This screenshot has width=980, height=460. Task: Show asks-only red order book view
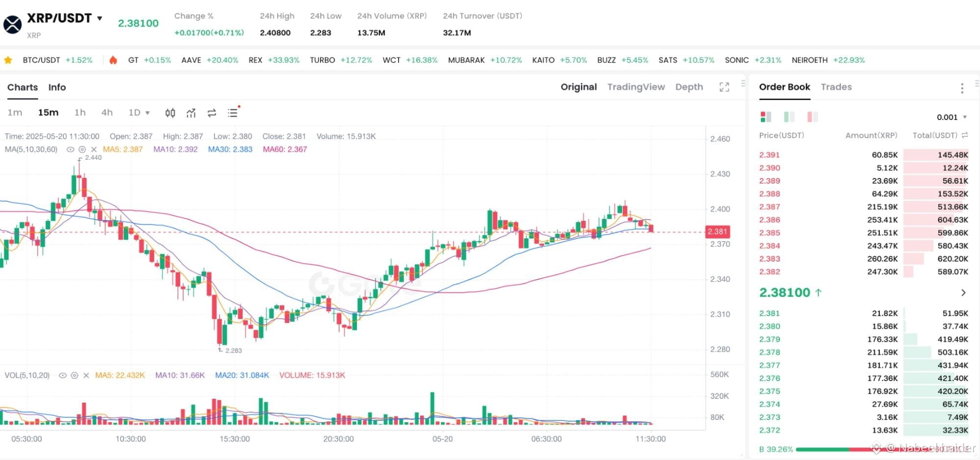click(x=812, y=117)
